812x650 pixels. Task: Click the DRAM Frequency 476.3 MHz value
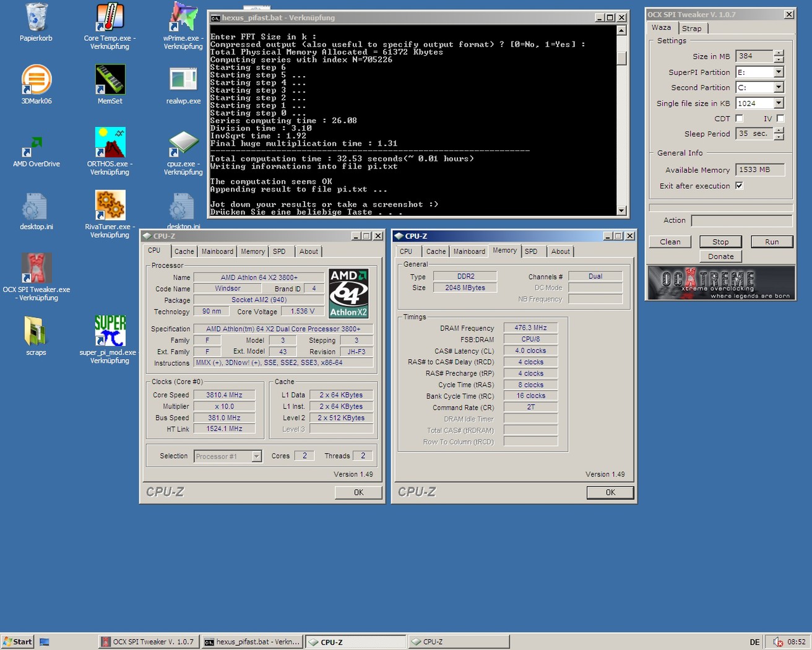click(530, 328)
